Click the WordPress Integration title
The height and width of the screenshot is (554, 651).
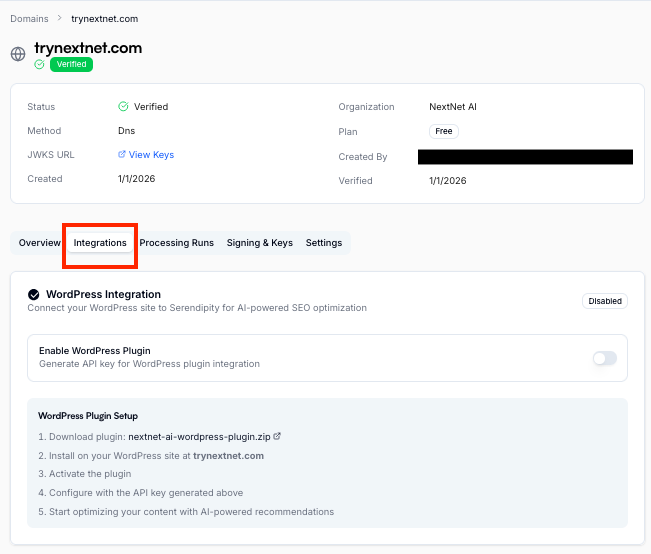[x=103, y=294]
